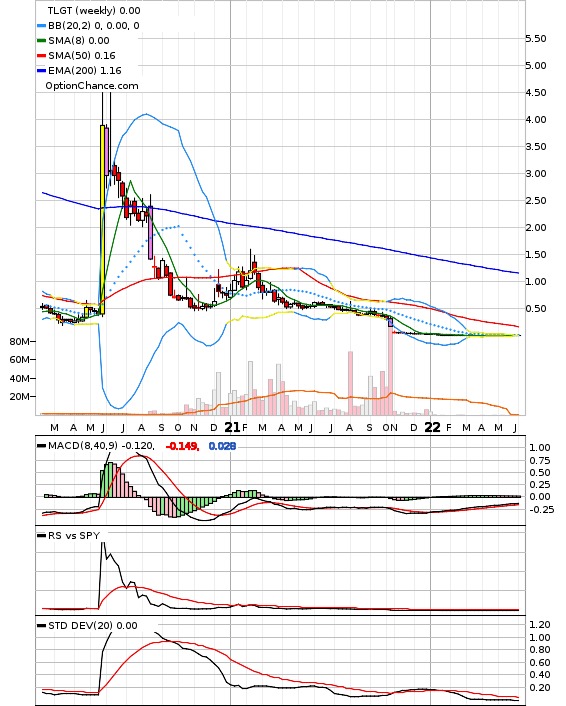Click the OptionChance.com watermark text

point(92,86)
